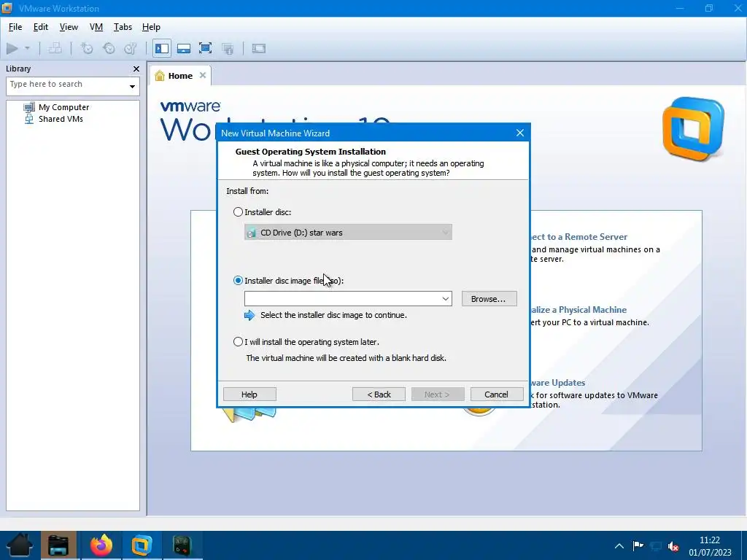Click the VMware title bar app icon

pos(7,8)
